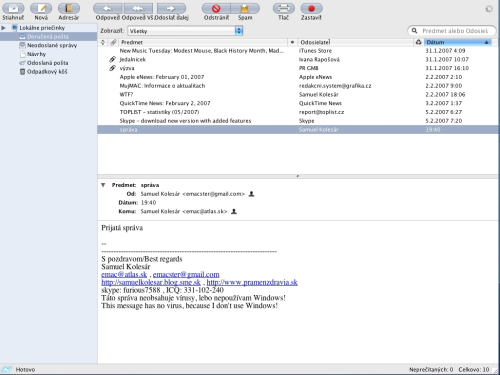Click report@toplist.cz sender cell

321,112
